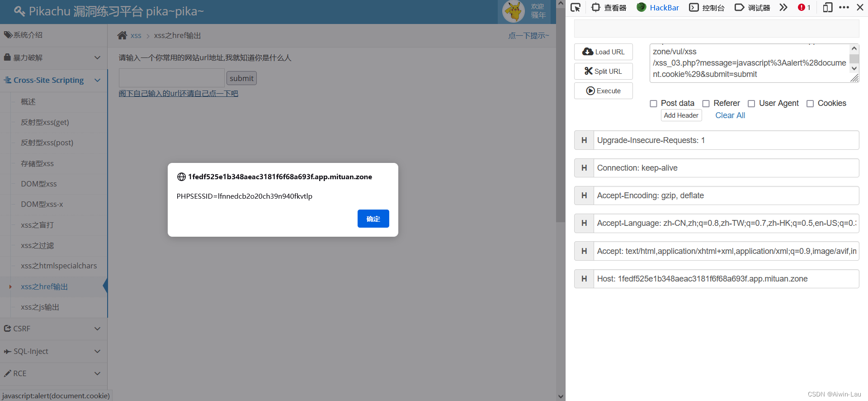868x401 pixels.
Task: Click the HackBar green logo icon
Action: coord(642,7)
